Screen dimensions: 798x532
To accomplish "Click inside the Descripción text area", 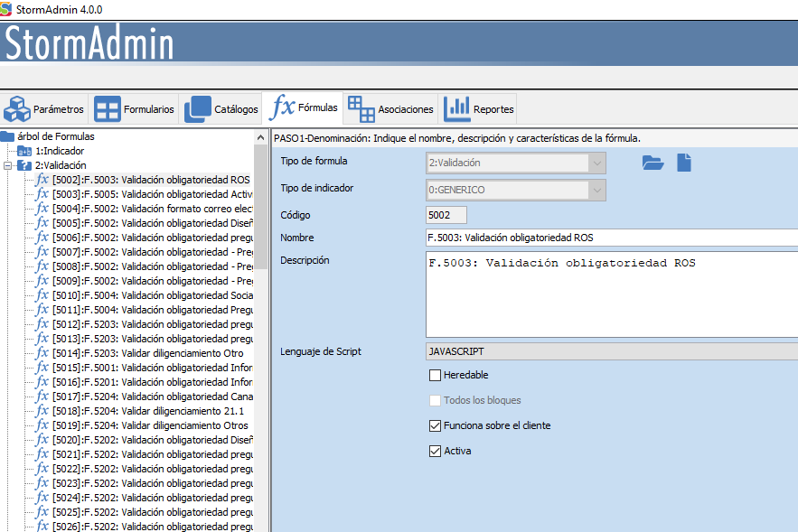I will [611, 294].
